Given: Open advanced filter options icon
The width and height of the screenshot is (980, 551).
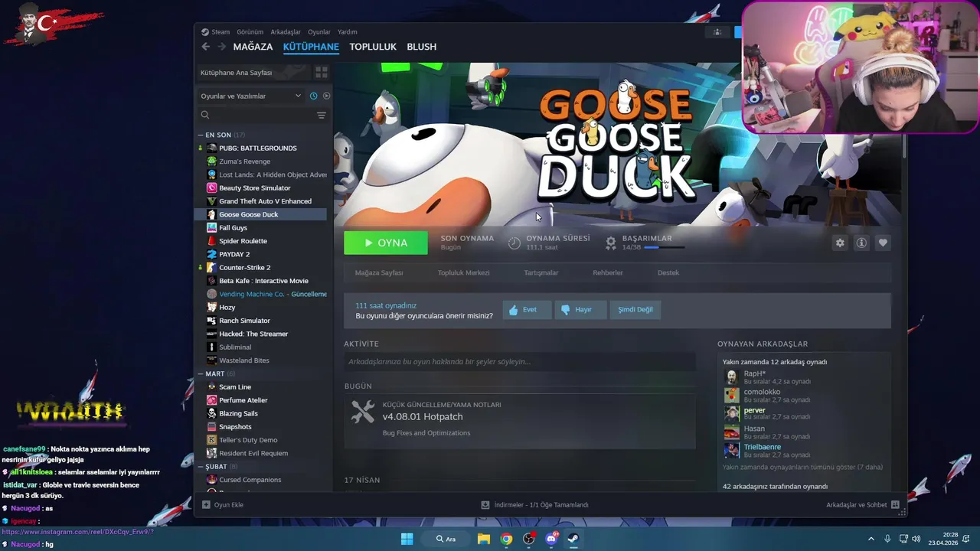Looking at the screenshot, I should point(322,115).
